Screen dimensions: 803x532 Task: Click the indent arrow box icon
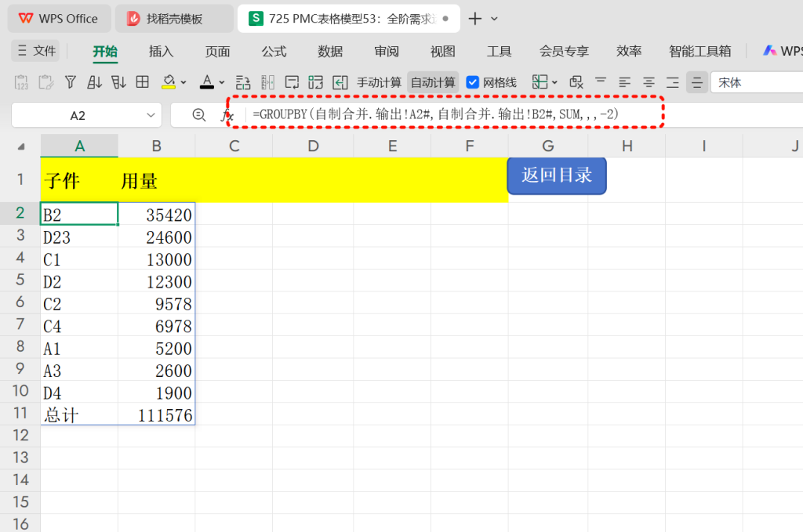340,82
